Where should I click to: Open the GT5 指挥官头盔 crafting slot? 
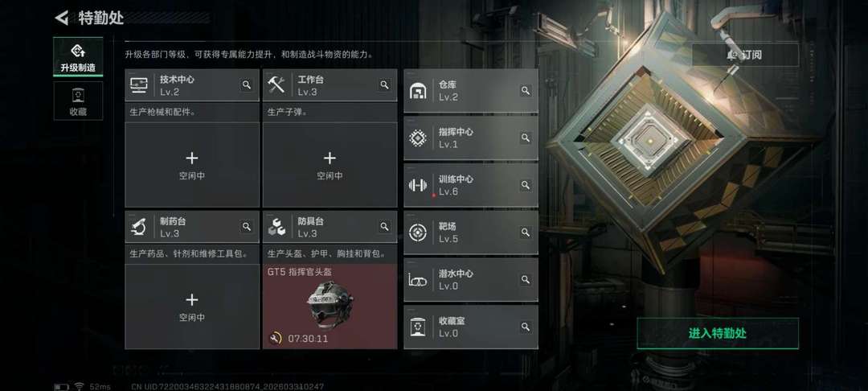(330, 307)
